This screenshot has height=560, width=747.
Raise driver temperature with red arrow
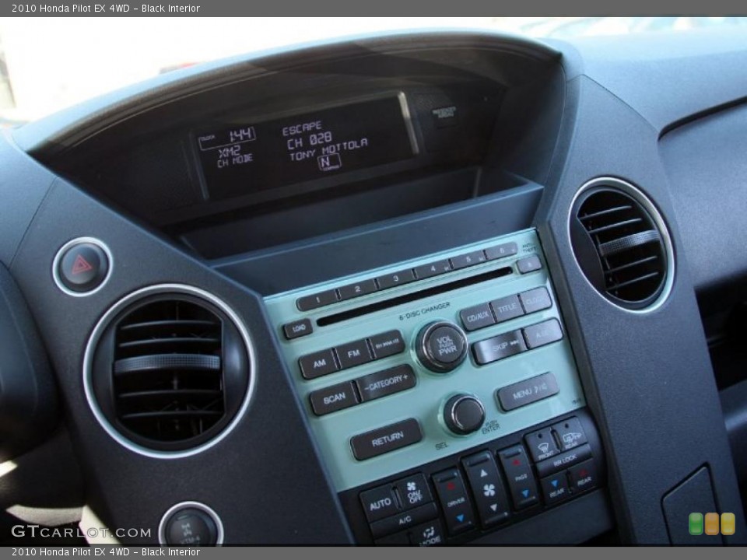450,487
